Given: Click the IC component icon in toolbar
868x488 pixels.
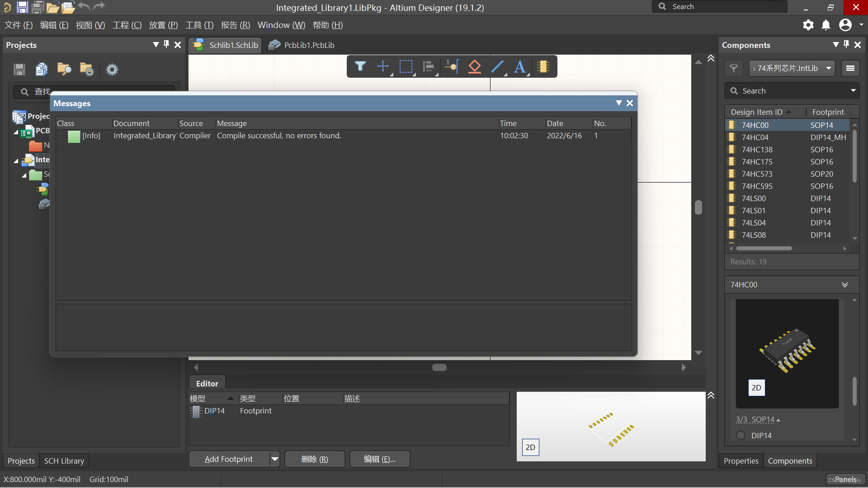Looking at the screenshot, I should click(543, 66).
